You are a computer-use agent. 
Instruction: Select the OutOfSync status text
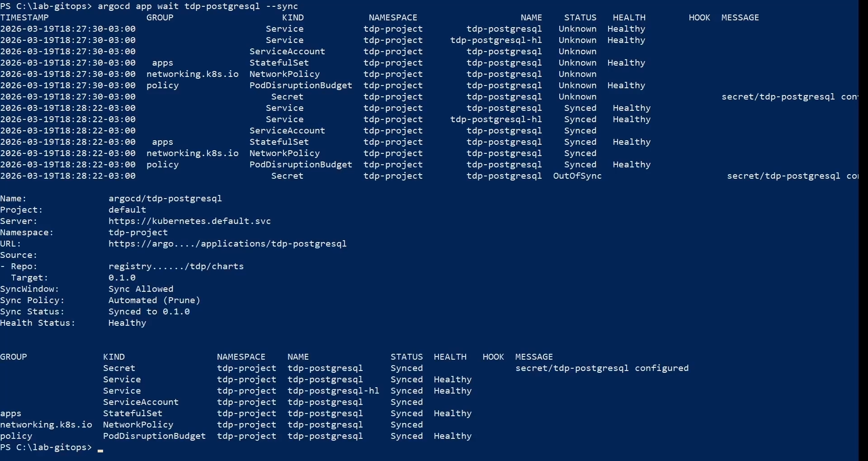tap(577, 176)
